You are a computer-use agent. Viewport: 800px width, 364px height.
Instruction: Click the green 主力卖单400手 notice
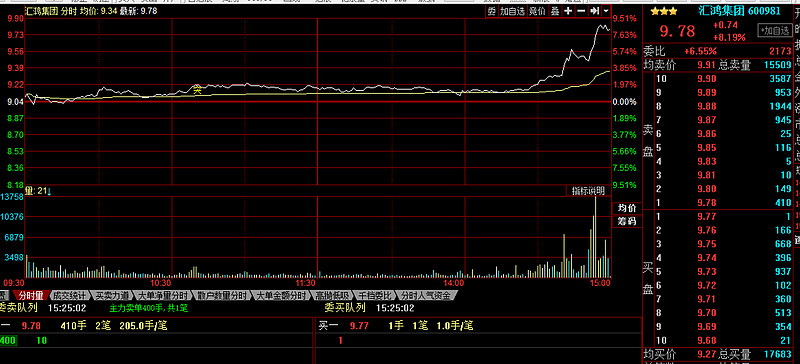[148, 308]
